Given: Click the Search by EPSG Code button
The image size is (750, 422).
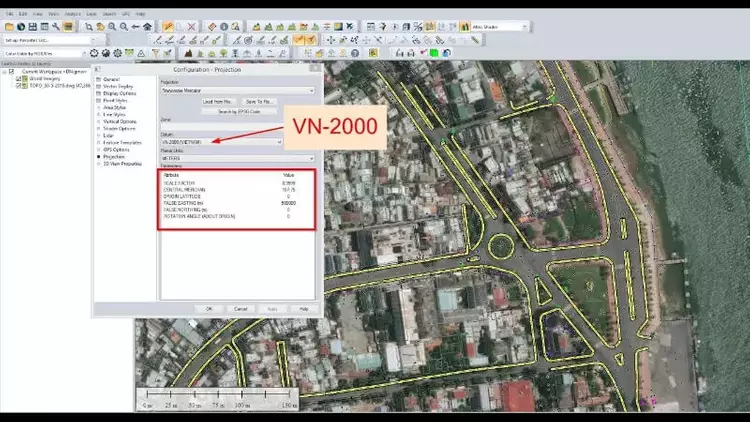Looking at the screenshot, I should [238, 111].
